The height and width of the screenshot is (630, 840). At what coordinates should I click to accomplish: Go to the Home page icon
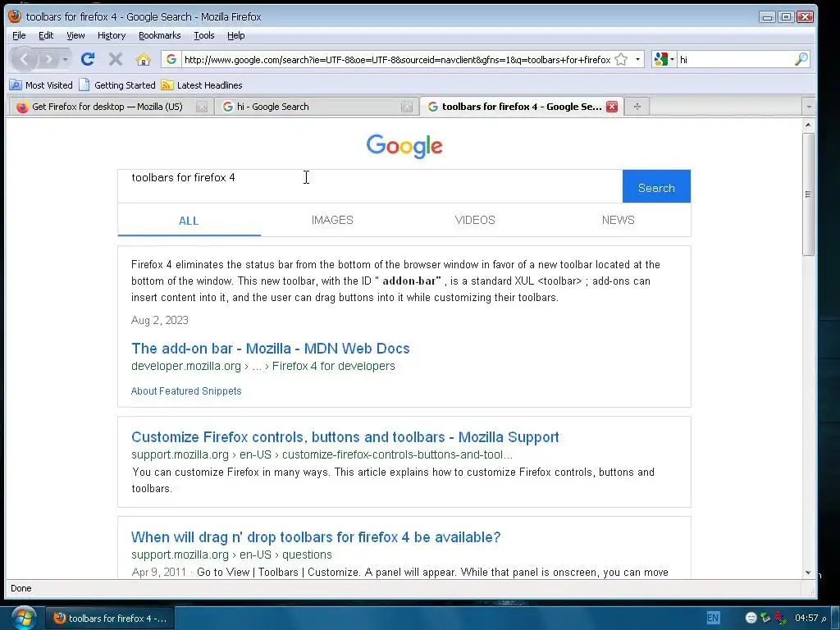pos(143,59)
